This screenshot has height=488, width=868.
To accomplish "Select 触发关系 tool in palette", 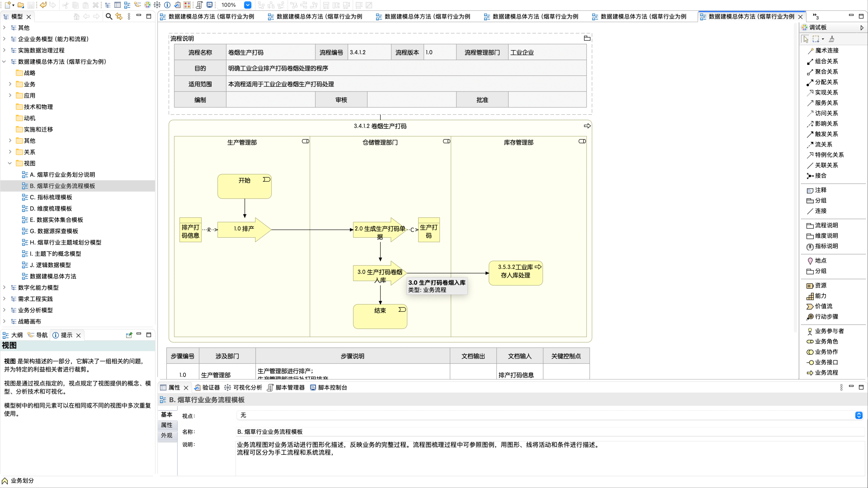I will pyautogui.click(x=822, y=134).
